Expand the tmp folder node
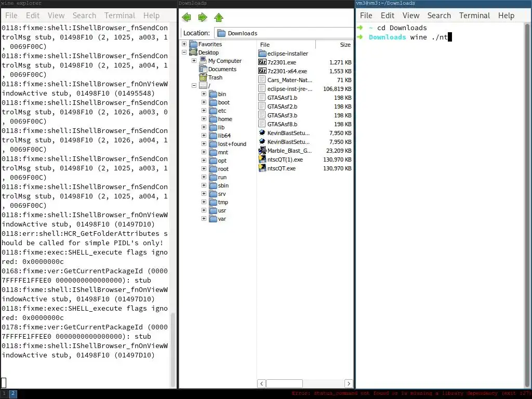This screenshot has width=532, height=399. tap(204, 202)
